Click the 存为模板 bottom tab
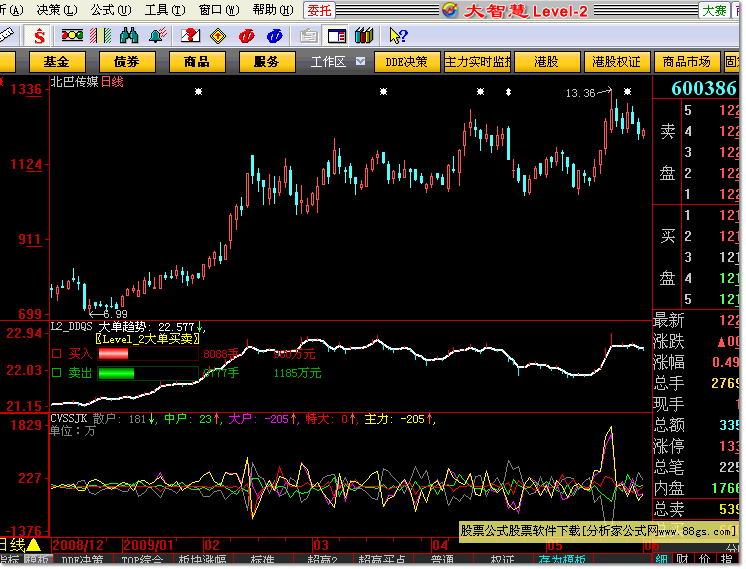 (x=562, y=561)
